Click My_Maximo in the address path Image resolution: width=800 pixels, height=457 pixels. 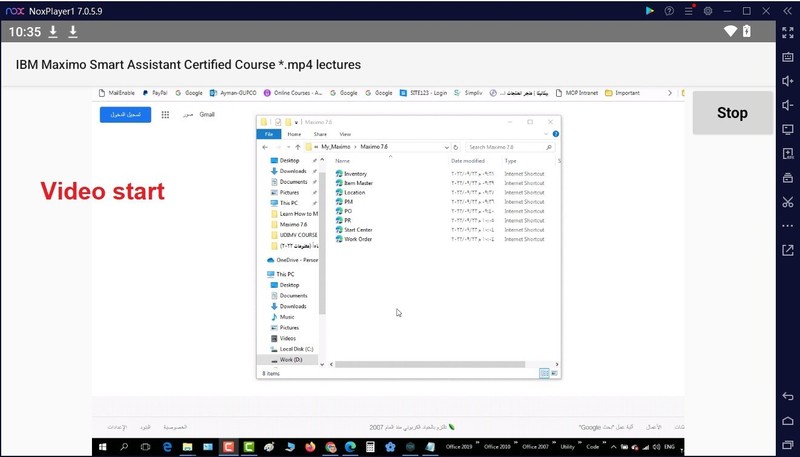(336, 147)
